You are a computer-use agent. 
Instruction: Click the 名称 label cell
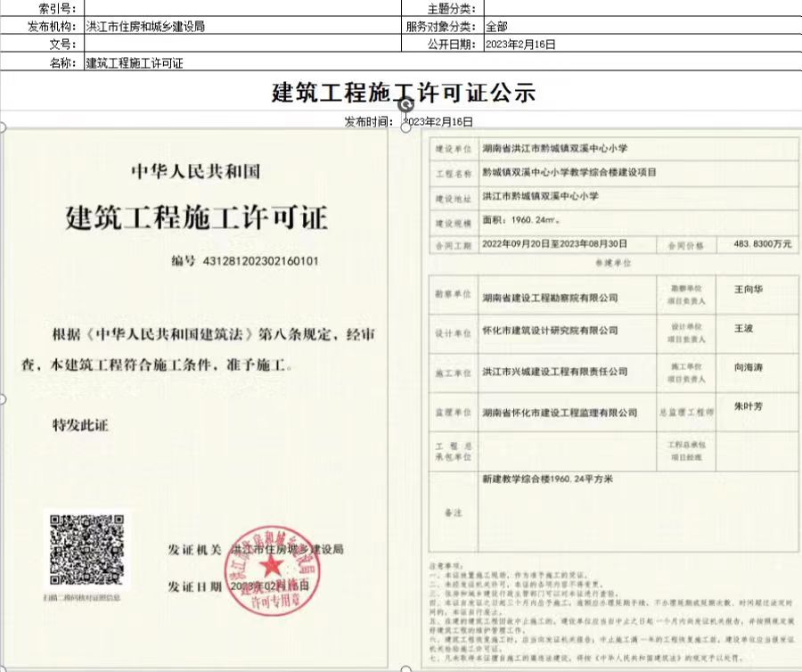pyautogui.click(x=42, y=62)
